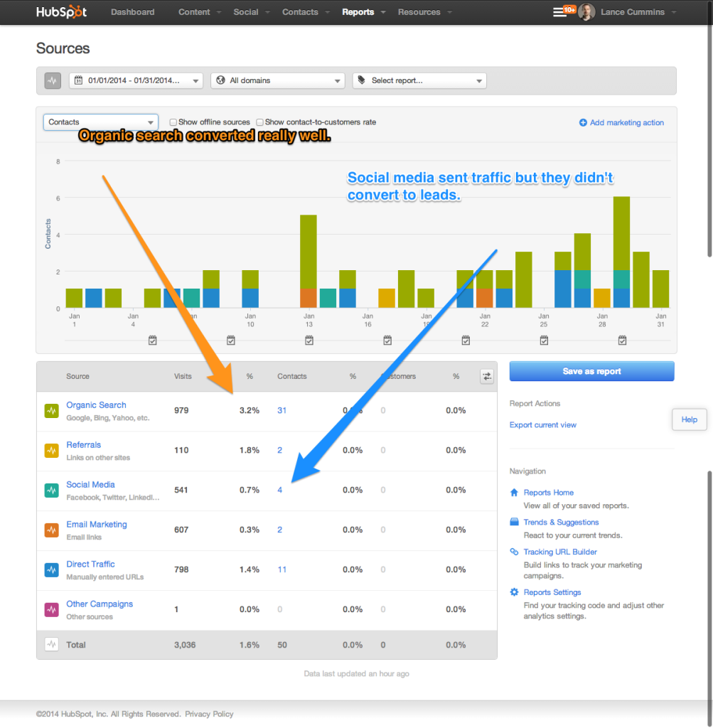
Task: Open the Contacts metric dropdown
Action: click(100, 122)
